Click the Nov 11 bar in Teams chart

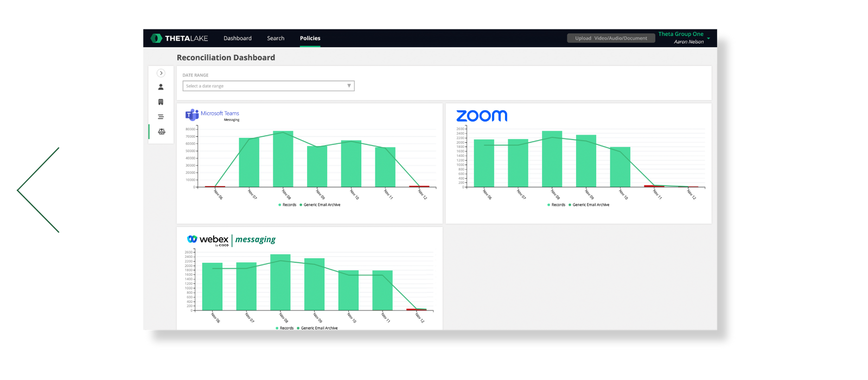point(385,167)
